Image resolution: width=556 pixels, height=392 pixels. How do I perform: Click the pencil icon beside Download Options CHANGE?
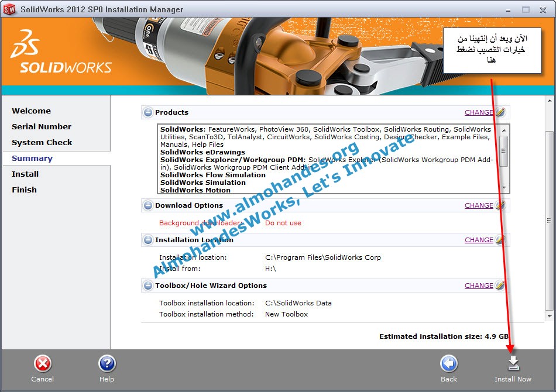pyautogui.click(x=500, y=205)
